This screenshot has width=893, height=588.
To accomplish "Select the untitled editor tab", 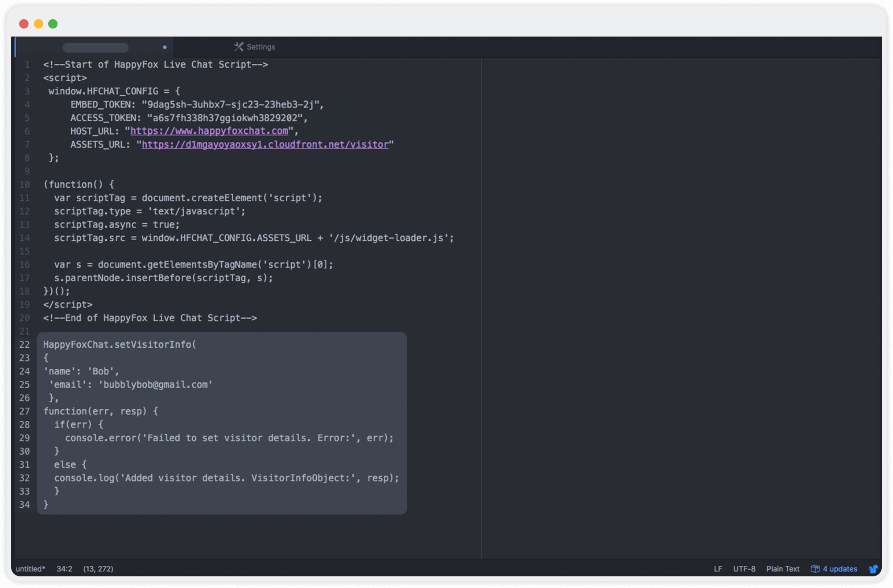I will coord(96,47).
